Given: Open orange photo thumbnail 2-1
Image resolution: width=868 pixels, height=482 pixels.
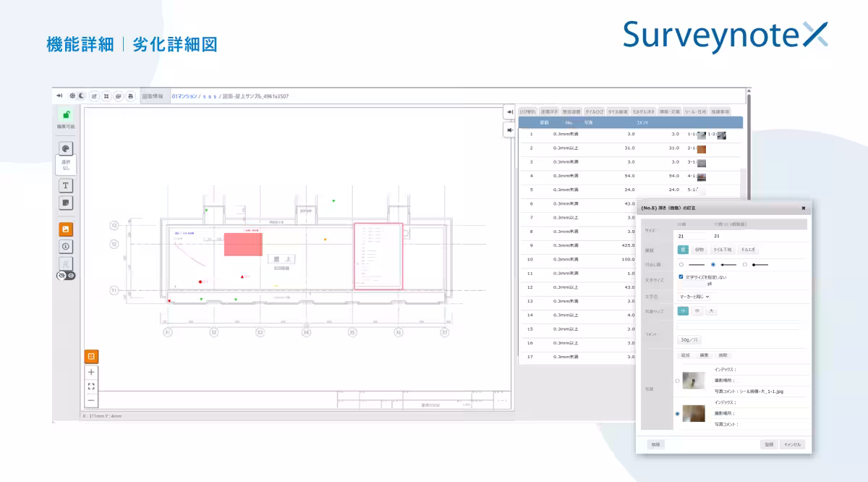Looking at the screenshot, I should pyautogui.click(x=701, y=148).
